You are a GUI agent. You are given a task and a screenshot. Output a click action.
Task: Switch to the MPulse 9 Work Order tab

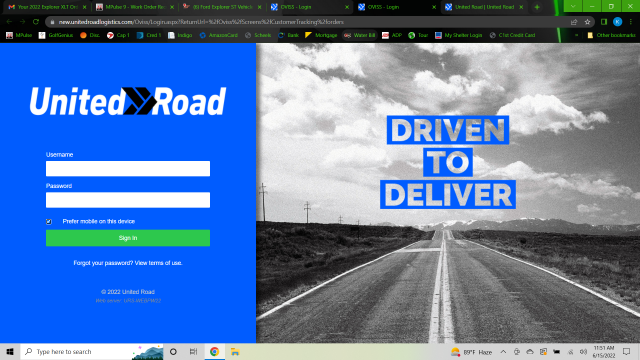coord(135,7)
